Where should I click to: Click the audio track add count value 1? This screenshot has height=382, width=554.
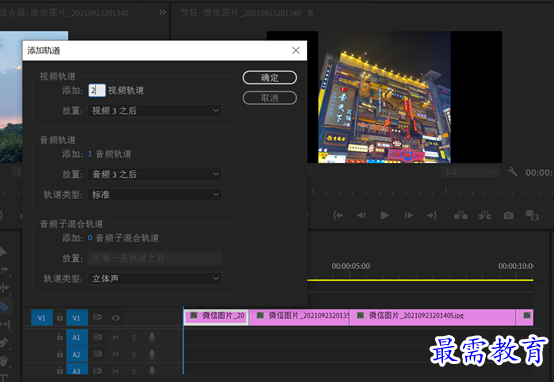90,154
